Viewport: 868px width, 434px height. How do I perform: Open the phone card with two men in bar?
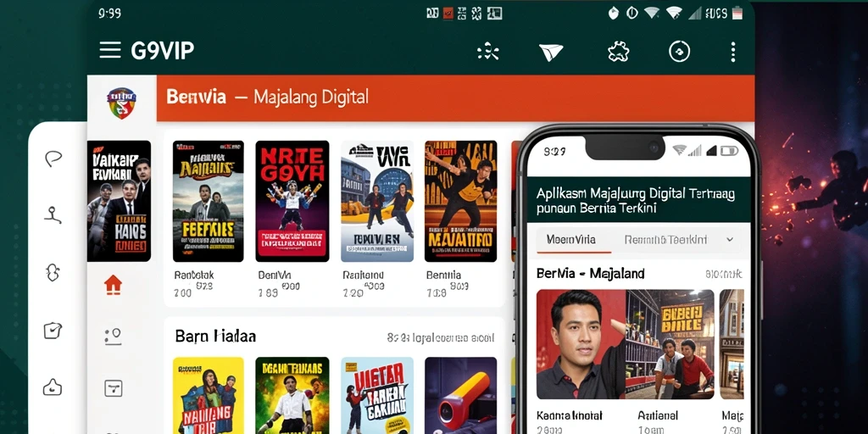670,344
